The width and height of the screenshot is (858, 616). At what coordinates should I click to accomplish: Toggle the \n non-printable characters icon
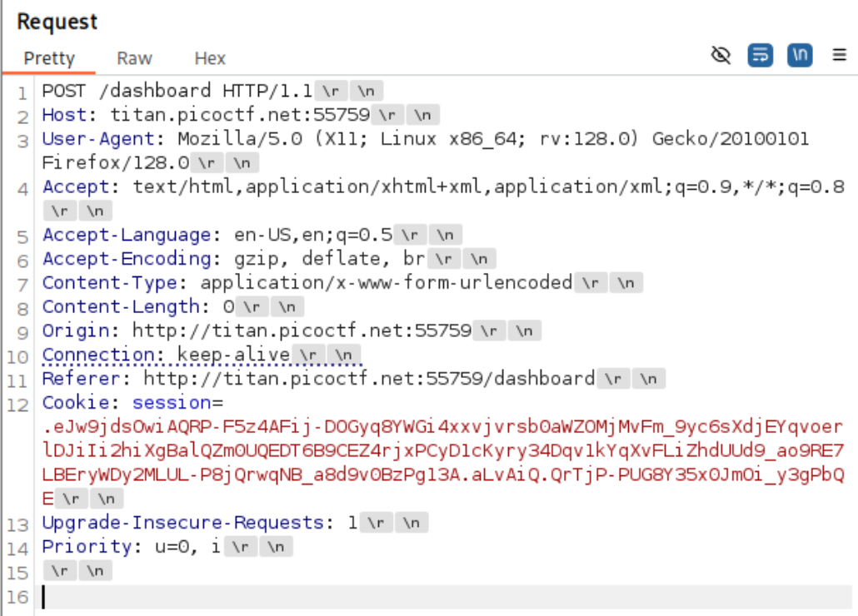point(800,55)
